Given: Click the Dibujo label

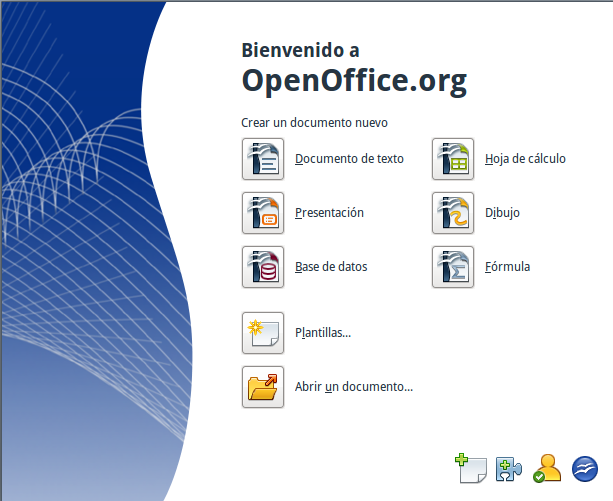Looking at the screenshot, I should [502, 213].
